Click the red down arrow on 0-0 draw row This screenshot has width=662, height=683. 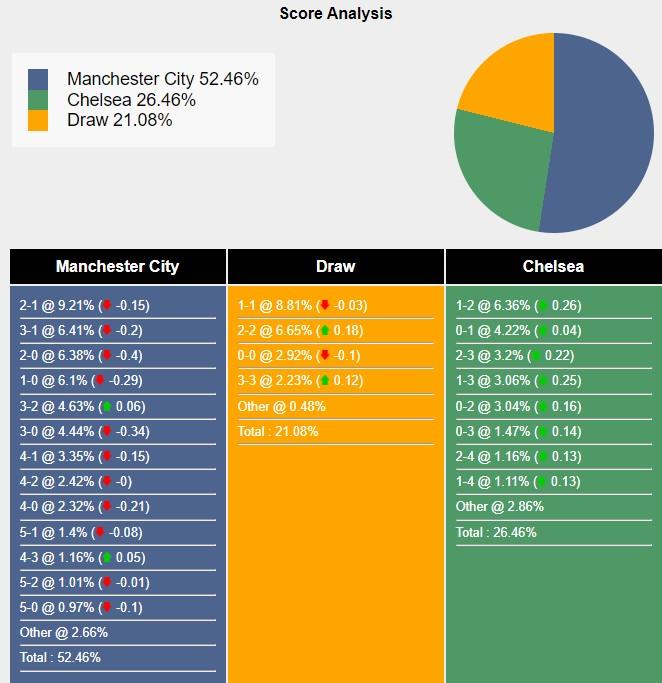(324, 355)
